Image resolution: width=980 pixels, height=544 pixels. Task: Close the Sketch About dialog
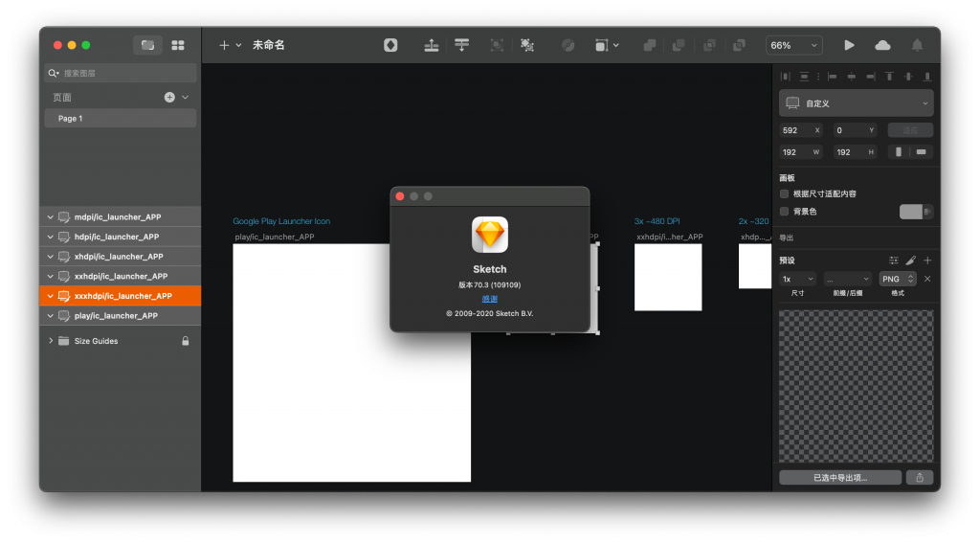(400, 196)
